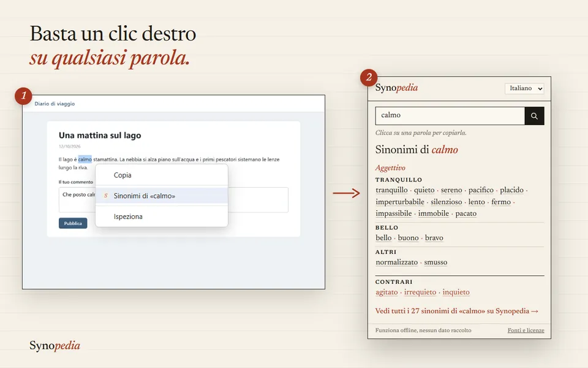Copy the synonym bello
Viewport: 588px width, 368px height.
pyautogui.click(x=383, y=238)
